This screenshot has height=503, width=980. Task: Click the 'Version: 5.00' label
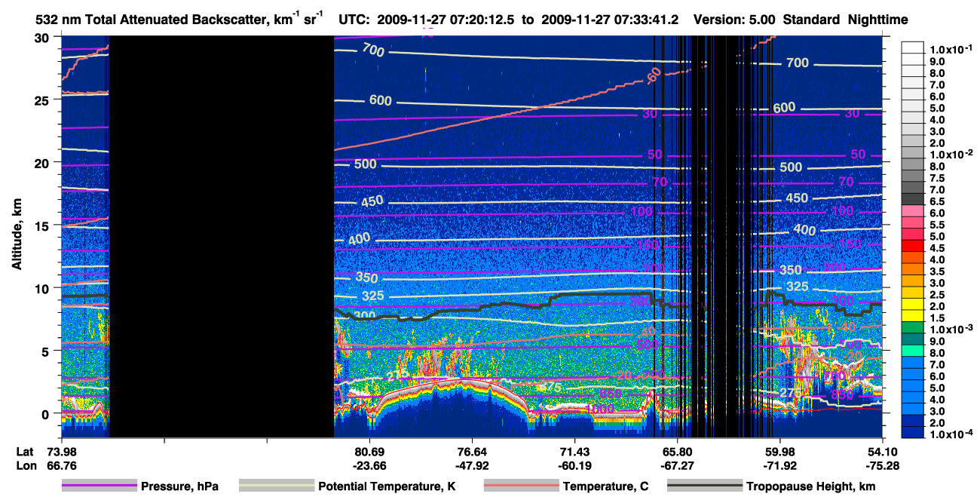(x=735, y=20)
